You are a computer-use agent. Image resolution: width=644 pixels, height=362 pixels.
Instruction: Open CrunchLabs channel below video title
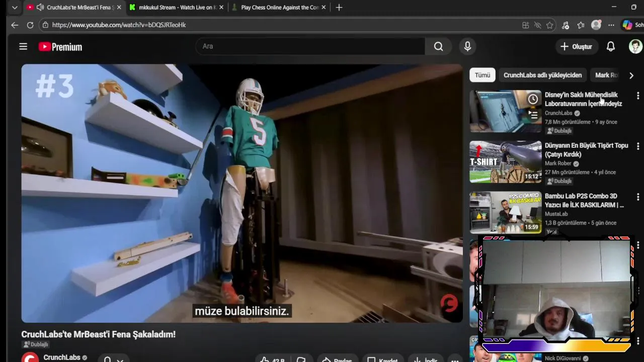point(62,357)
